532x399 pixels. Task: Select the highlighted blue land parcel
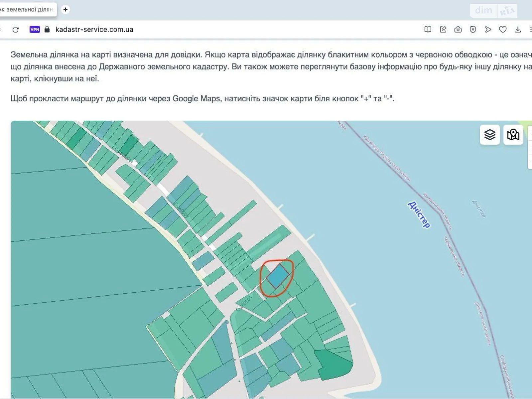[x=278, y=276]
